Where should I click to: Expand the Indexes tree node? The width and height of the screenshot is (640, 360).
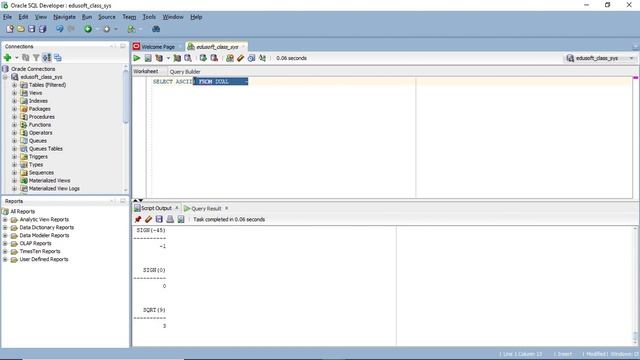[x=15, y=101]
